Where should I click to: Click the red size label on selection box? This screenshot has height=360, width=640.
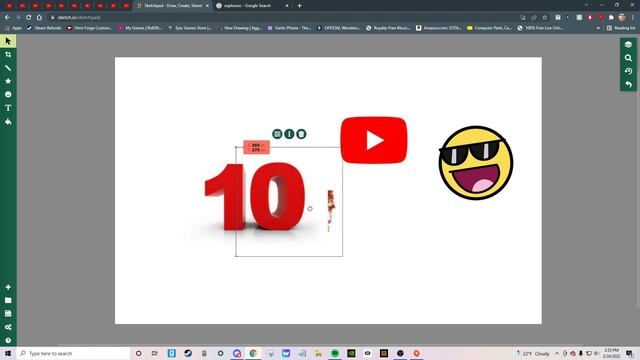256,147
